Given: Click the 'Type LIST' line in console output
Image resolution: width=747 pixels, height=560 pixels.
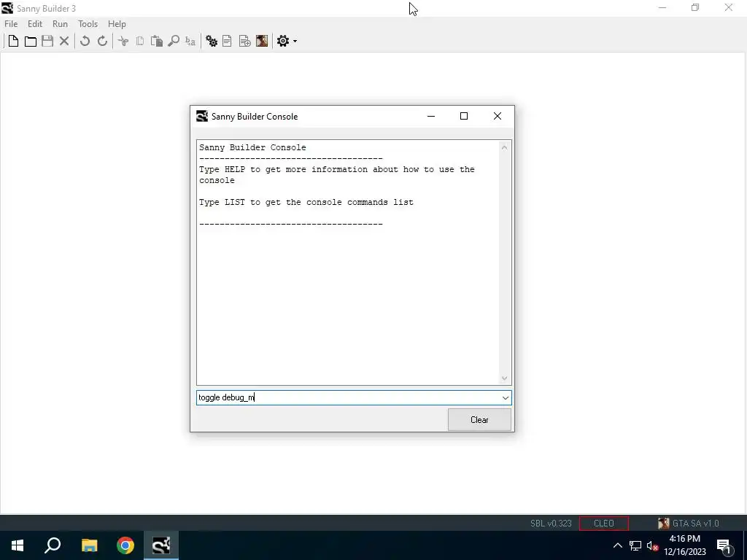Looking at the screenshot, I should pos(306,203).
